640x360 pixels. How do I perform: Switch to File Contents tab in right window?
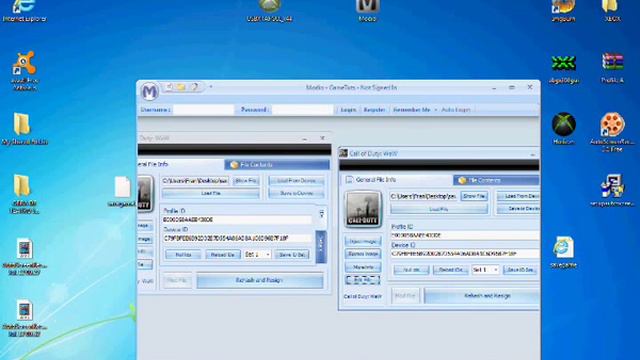tap(496, 180)
